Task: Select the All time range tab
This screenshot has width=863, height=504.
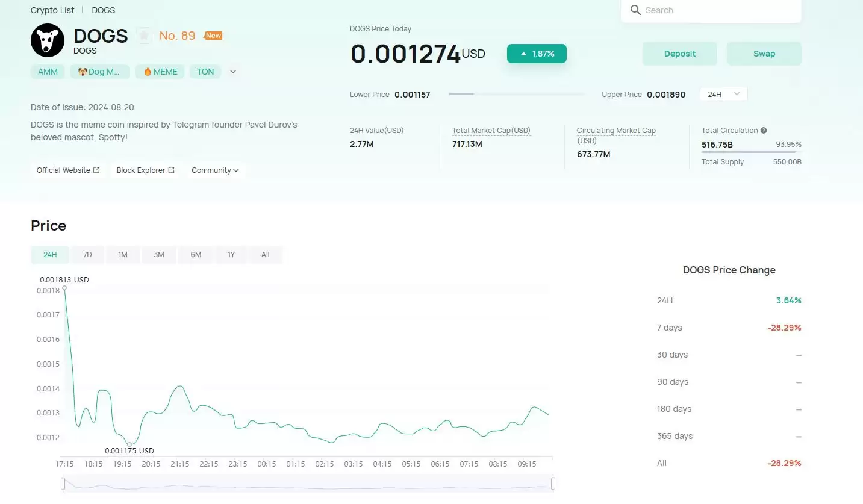Action: click(x=265, y=255)
